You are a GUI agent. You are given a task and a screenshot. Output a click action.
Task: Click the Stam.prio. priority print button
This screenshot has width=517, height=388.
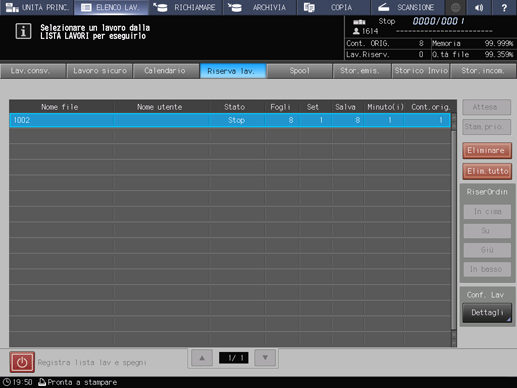[x=486, y=127]
